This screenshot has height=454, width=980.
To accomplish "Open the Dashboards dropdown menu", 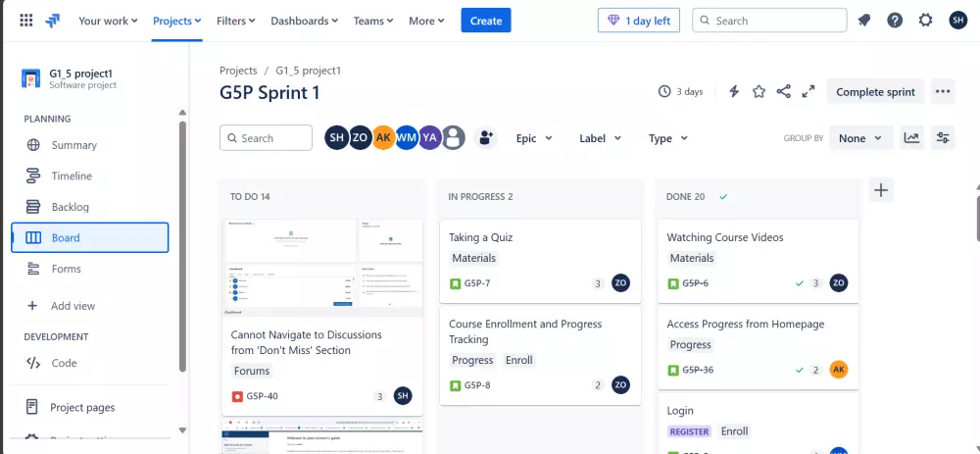I will 305,21.
